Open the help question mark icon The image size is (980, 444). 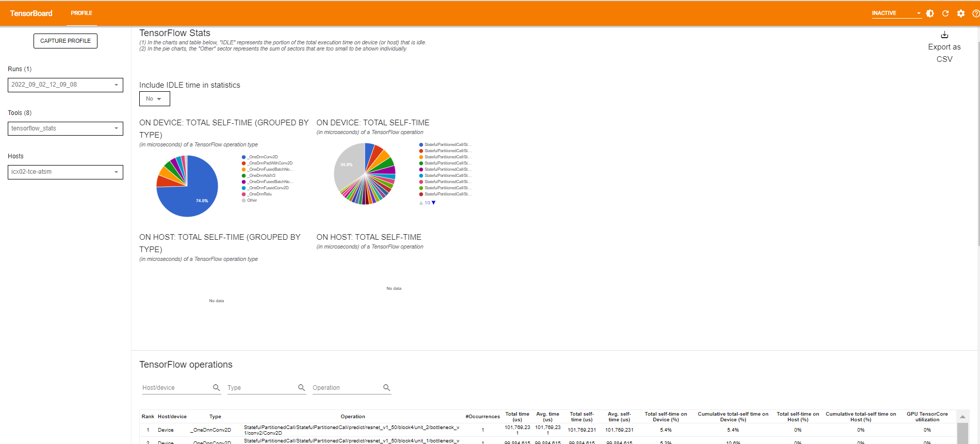coord(975,13)
